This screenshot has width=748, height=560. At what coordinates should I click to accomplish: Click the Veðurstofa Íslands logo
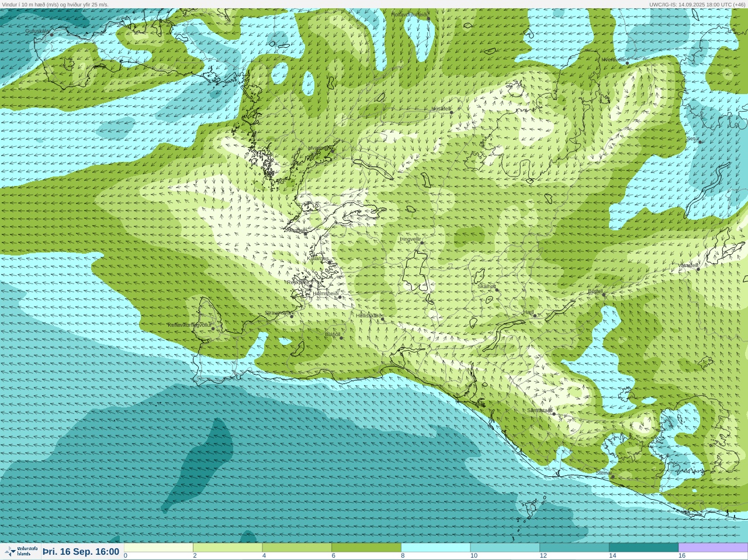(x=21, y=551)
